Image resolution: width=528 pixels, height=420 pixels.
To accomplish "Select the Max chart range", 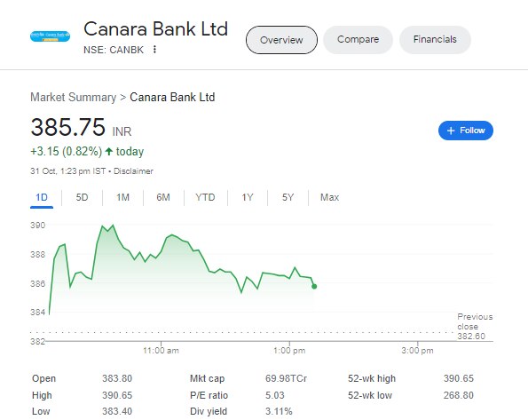I will point(329,197).
